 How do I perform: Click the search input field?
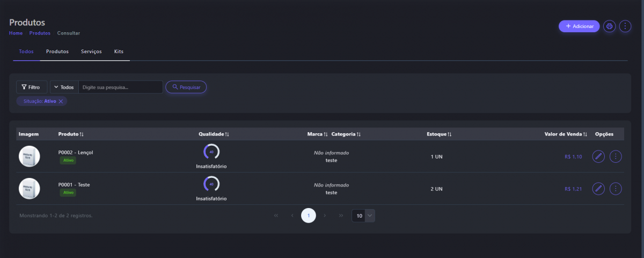pos(120,87)
